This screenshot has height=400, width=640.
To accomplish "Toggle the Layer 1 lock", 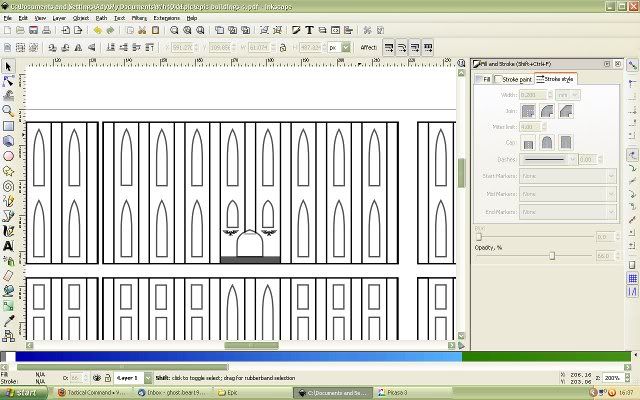I will pos(107,378).
